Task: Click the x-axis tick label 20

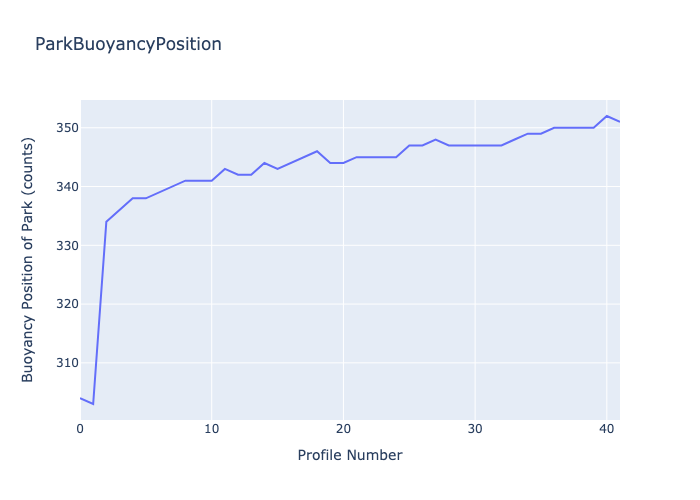Action: click(x=343, y=429)
